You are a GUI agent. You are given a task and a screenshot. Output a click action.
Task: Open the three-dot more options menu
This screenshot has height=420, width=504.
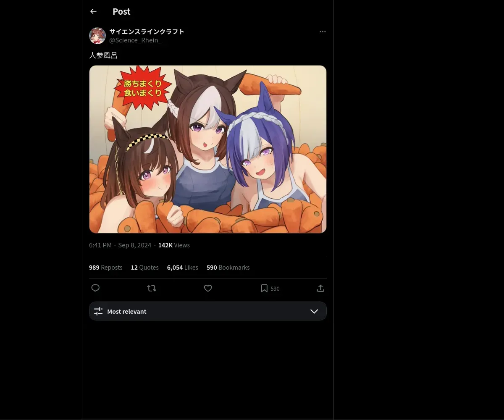pyautogui.click(x=323, y=32)
